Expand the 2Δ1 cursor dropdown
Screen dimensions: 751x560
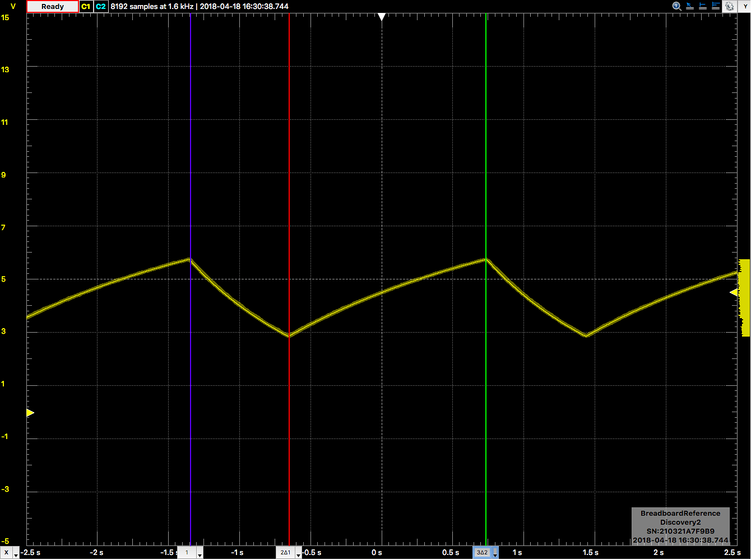(298, 553)
